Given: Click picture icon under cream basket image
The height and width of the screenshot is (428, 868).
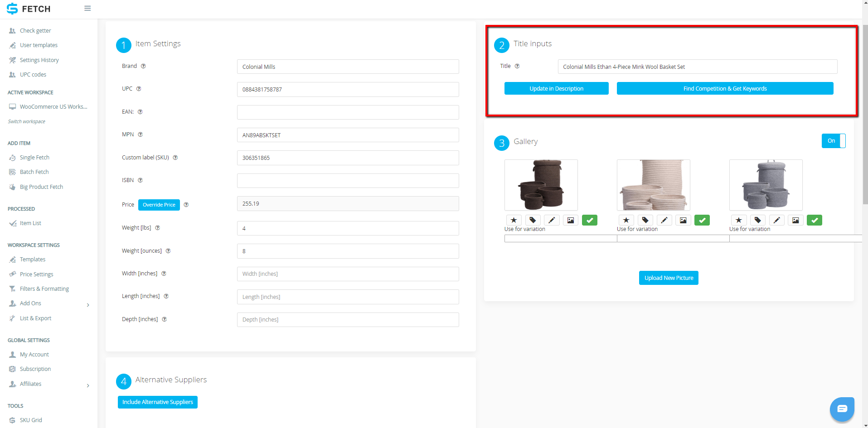Looking at the screenshot, I should [683, 220].
